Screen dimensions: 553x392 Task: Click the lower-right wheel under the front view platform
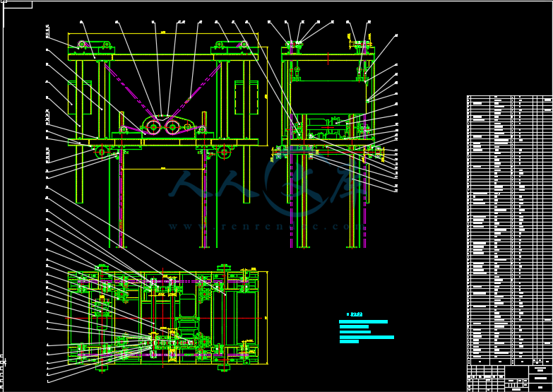coord(224,153)
